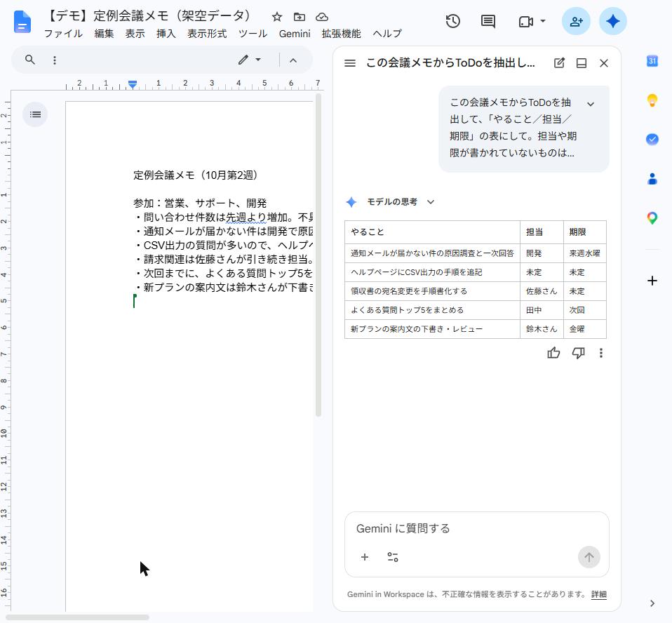672x623 pixels.
Task: Show the document outline
Action: 35,114
